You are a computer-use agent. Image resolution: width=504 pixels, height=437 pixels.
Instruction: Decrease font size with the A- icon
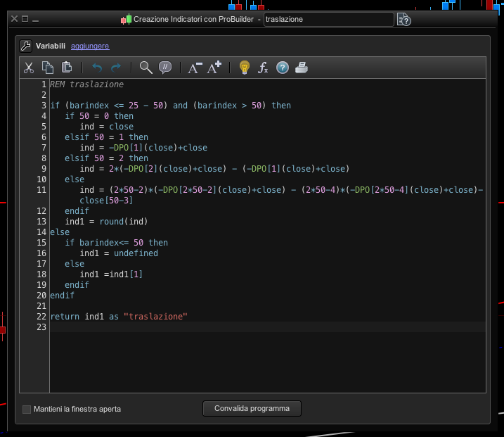(x=195, y=68)
